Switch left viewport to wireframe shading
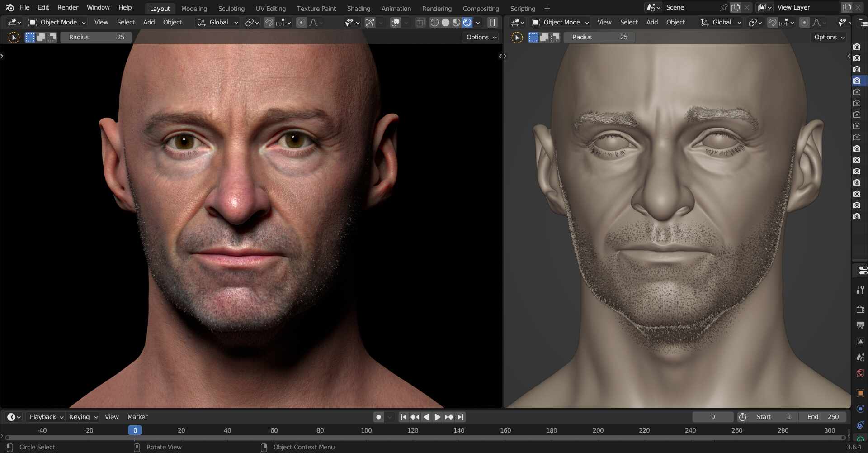868x453 pixels. [434, 22]
